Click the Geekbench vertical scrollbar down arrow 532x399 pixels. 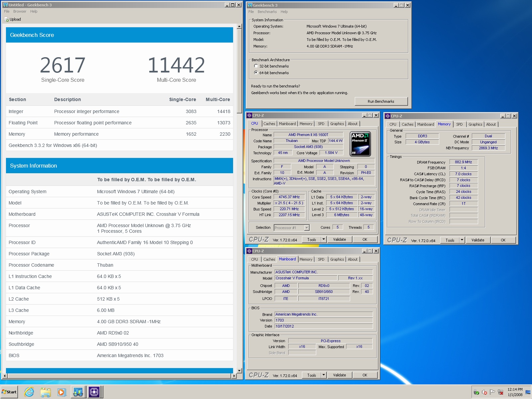[239, 370]
